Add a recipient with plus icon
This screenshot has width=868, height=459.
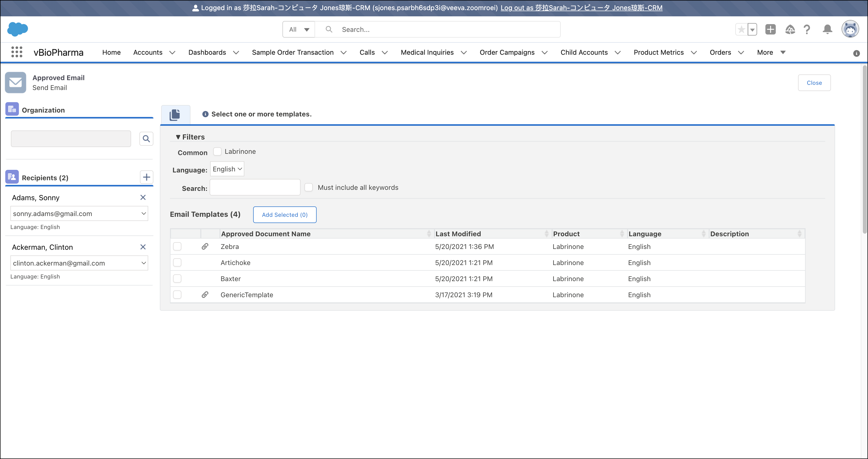point(146,177)
